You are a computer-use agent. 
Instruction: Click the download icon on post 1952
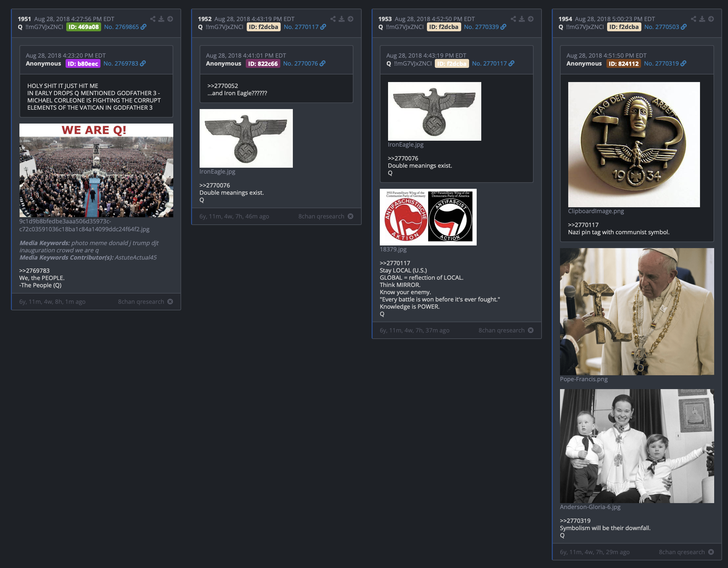(x=342, y=19)
